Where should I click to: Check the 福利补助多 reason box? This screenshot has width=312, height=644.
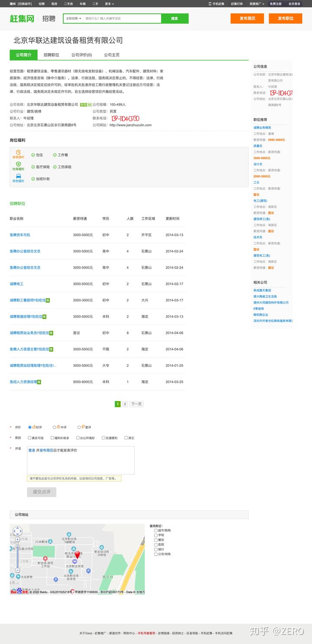(52, 438)
